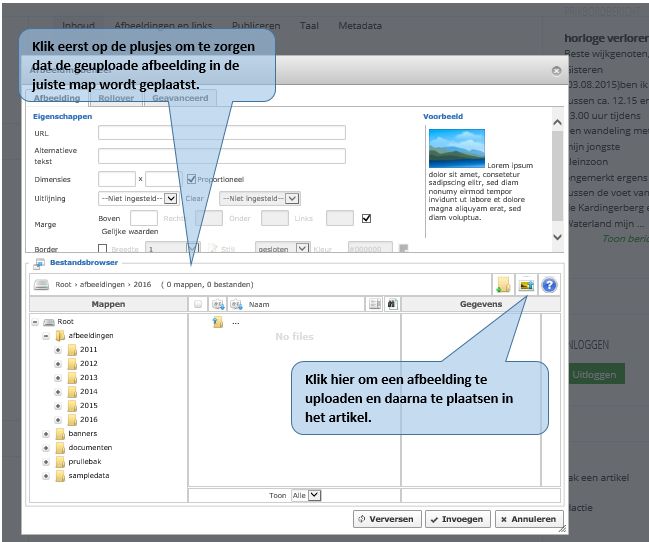Click the border Kleur color swatch
Viewport: 649px width, 542px height.
(x=403, y=248)
